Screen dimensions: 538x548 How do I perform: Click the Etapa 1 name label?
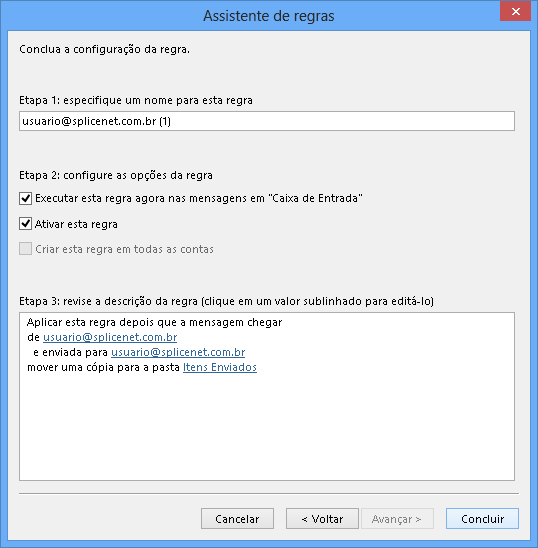(136, 100)
